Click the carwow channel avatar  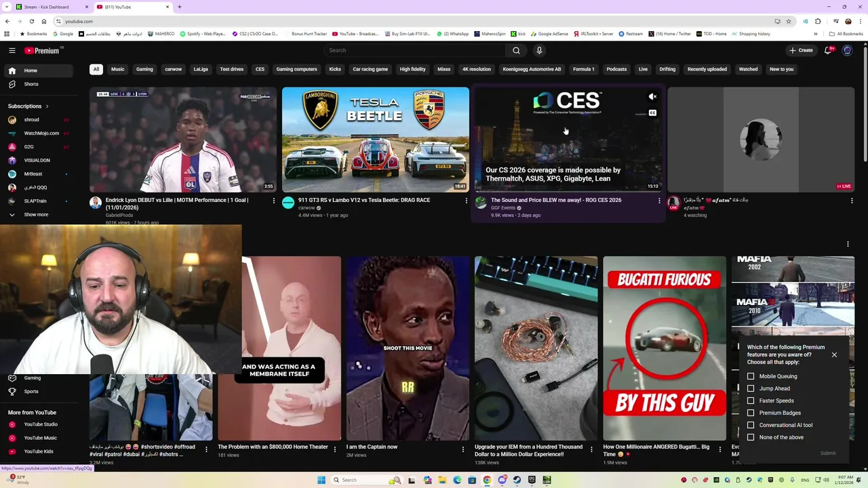click(288, 203)
